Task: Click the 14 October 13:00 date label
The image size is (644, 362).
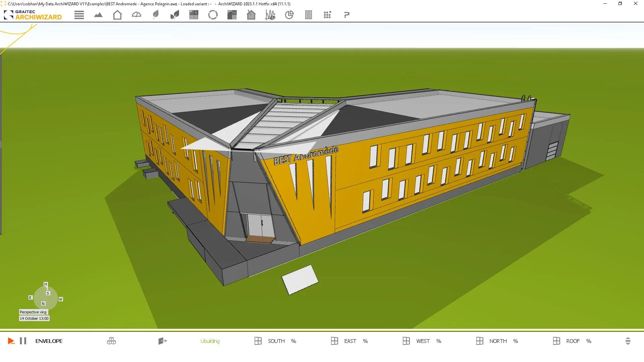Action: pos(34,318)
